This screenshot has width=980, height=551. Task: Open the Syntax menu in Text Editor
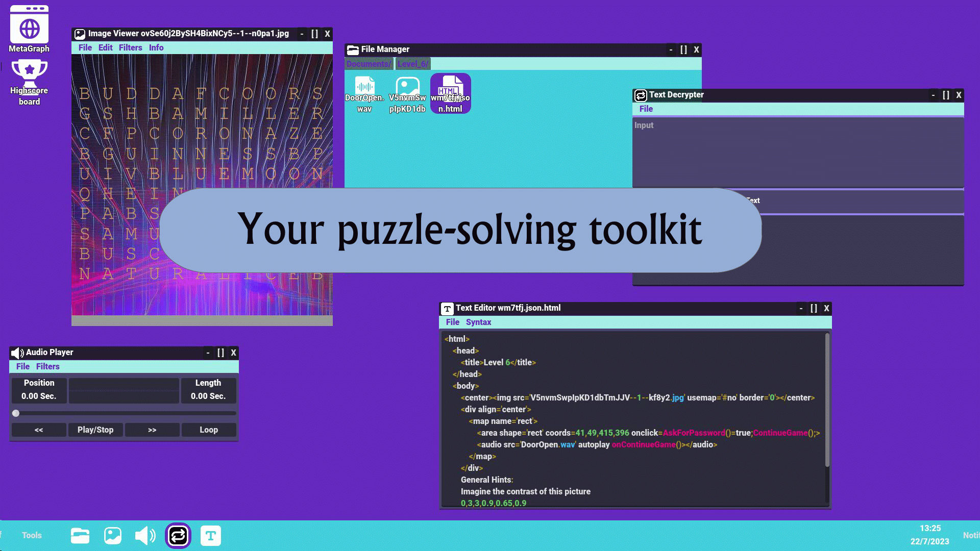(x=478, y=322)
